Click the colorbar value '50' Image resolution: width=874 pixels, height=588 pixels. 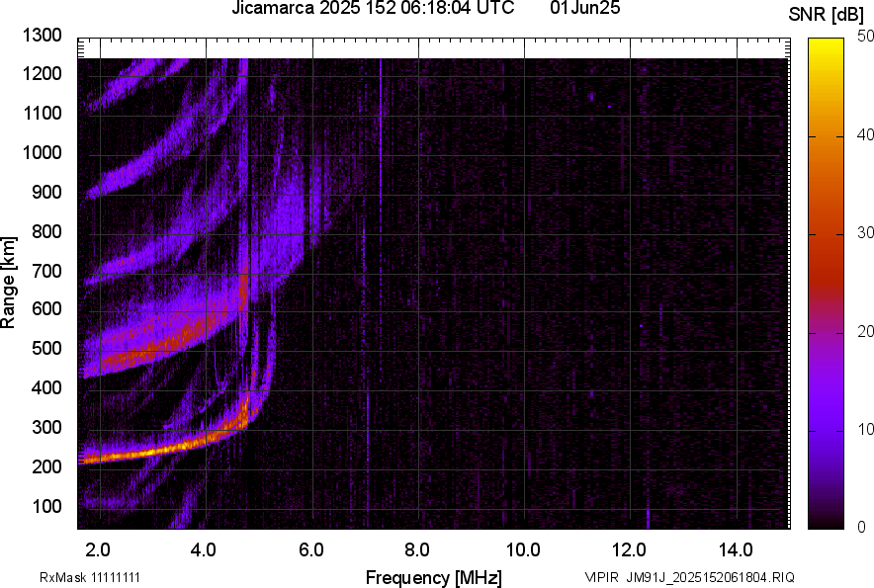coord(866,37)
